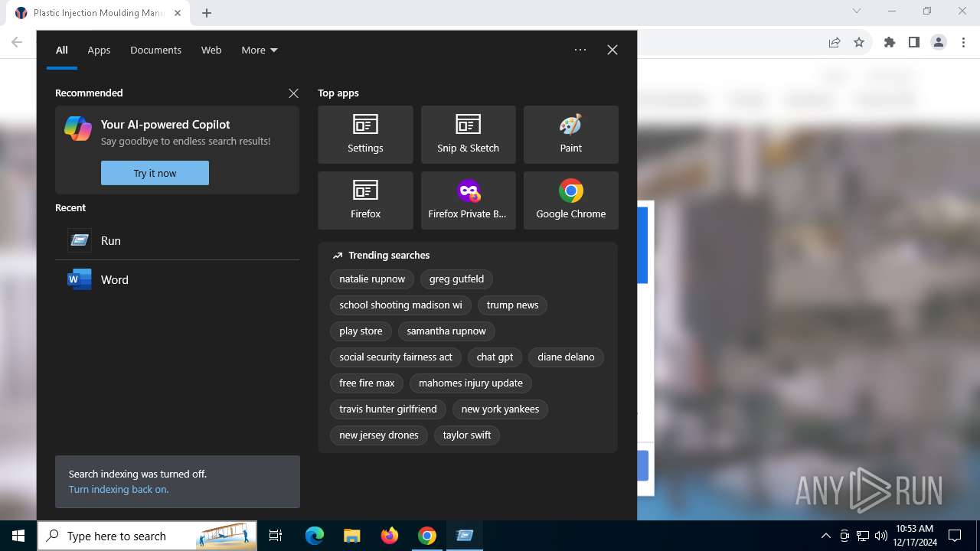
Task: Toggle Chrome side panel icon
Action: [914, 43]
